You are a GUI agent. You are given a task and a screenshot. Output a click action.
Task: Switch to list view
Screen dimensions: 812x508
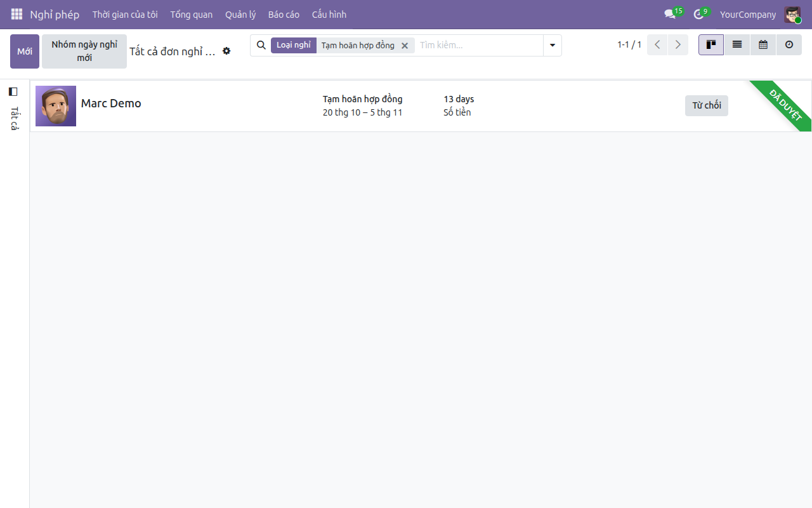[737, 45]
